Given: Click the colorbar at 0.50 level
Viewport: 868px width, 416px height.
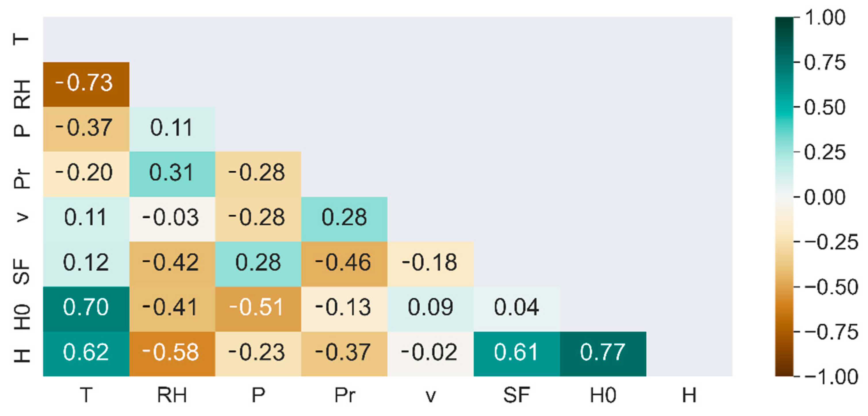Looking at the screenshot, I should (784, 107).
